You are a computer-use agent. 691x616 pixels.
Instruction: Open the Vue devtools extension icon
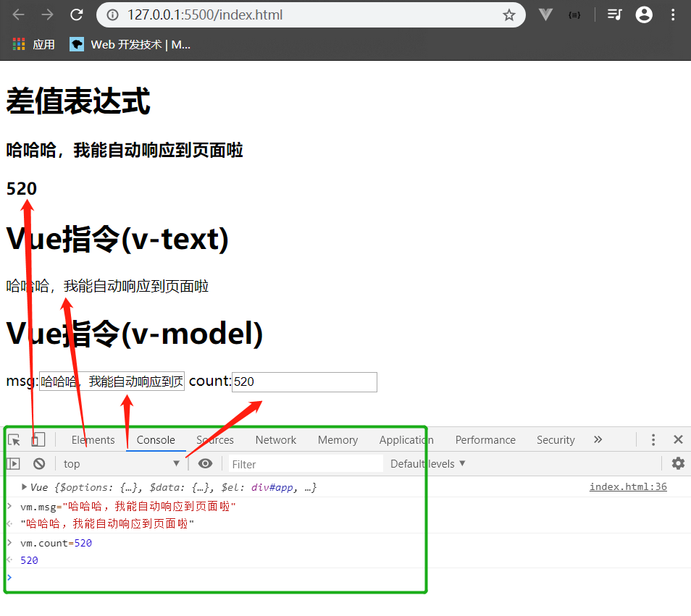(545, 15)
